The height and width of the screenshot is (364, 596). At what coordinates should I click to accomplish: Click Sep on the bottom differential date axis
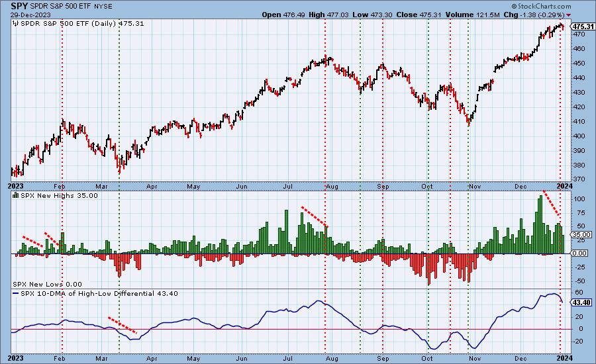pyautogui.click(x=383, y=359)
